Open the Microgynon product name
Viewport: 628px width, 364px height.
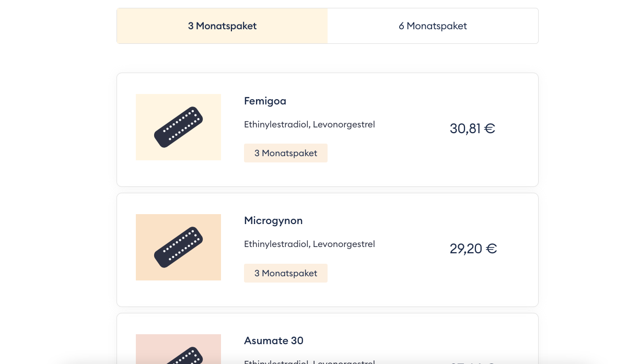point(273,221)
